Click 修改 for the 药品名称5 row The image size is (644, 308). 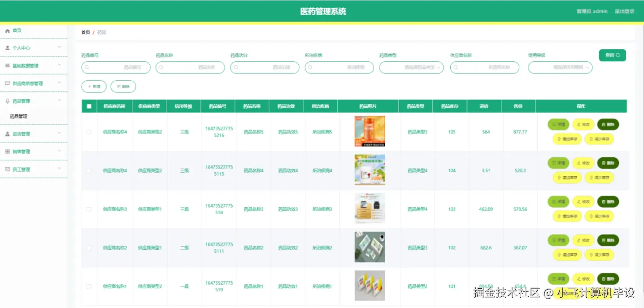(x=583, y=125)
